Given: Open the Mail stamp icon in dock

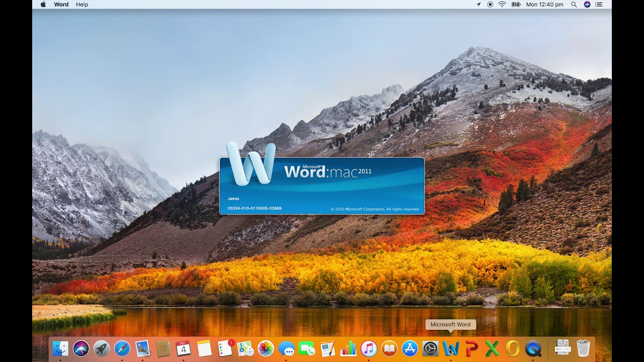Looking at the screenshot, I should (x=143, y=348).
